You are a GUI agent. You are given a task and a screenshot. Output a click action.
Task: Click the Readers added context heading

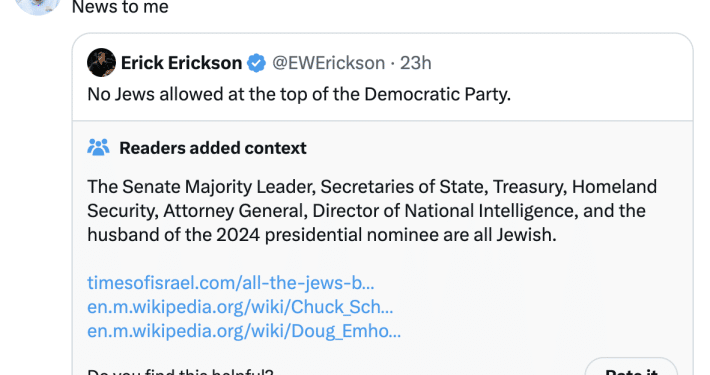tap(213, 148)
